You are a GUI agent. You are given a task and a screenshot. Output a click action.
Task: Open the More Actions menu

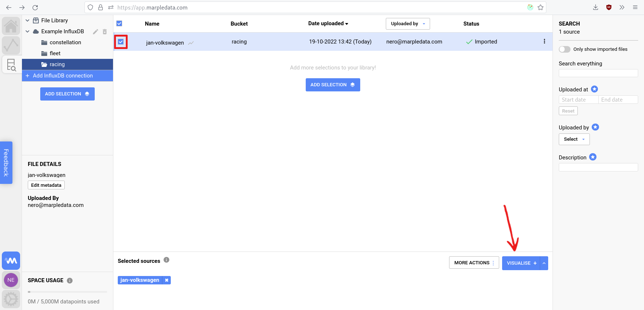(x=474, y=263)
